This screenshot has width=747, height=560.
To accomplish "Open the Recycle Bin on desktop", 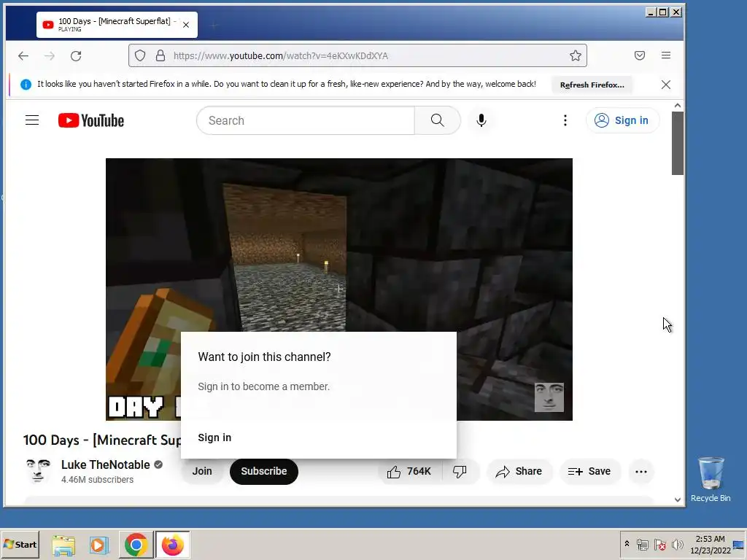I will (711, 480).
